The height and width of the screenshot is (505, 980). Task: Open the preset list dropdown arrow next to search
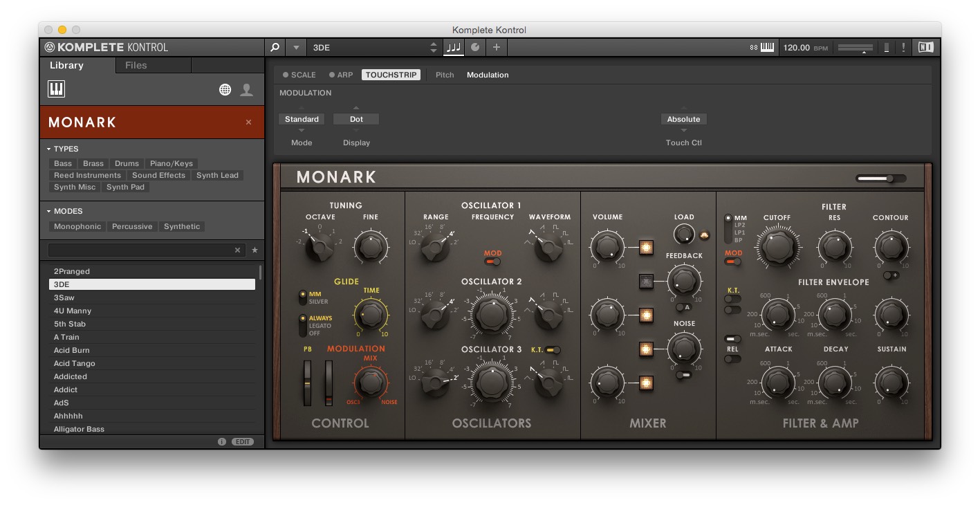click(x=295, y=47)
